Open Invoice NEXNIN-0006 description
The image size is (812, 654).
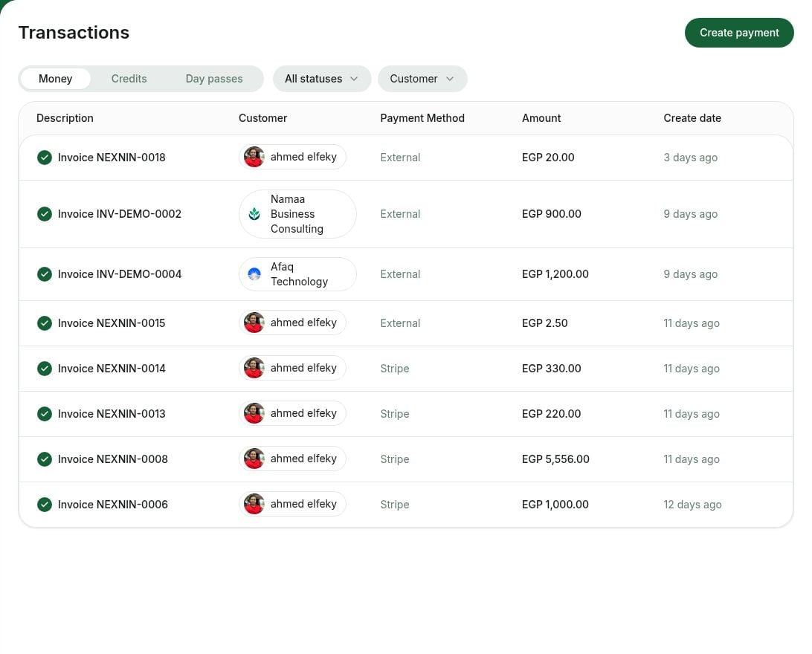pyautogui.click(x=113, y=505)
